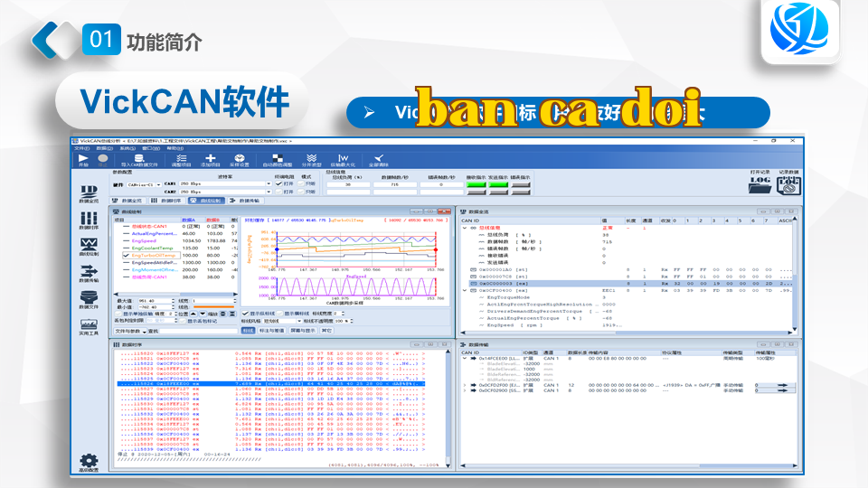The height and width of the screenshot is (488, 868).
Task: Click the 自动颜色调整 checkerboard icon
Action: [278, 158]
